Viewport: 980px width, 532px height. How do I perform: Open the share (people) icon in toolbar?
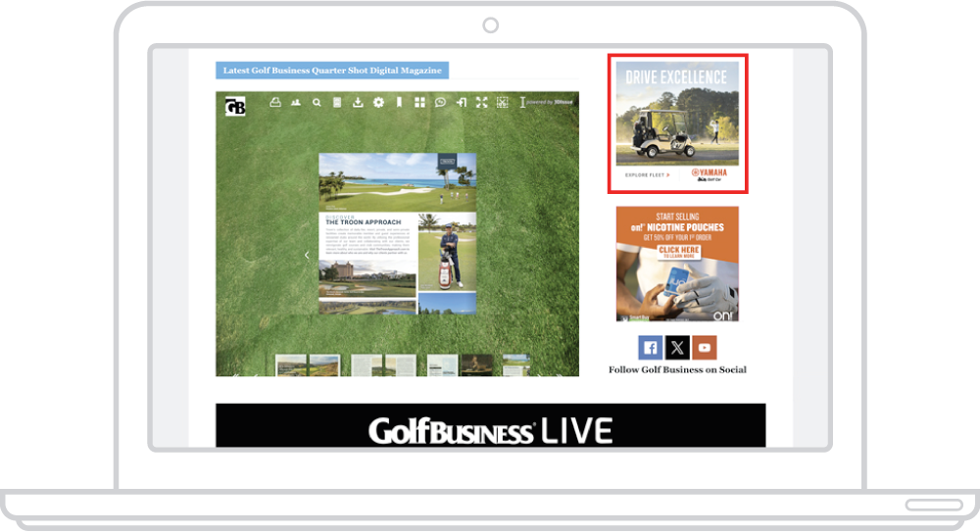296,103
